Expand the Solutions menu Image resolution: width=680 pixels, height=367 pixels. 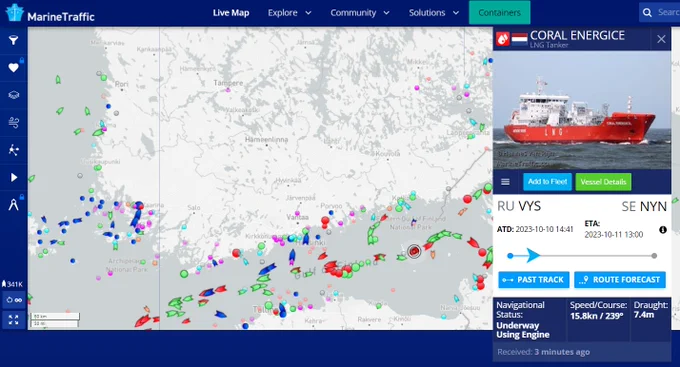(434, 13)
